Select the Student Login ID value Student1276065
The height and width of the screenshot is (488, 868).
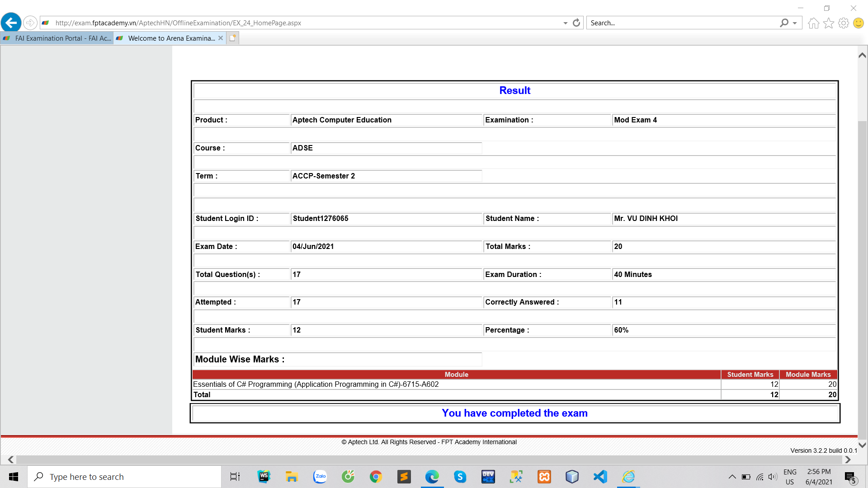click(321, 219)
